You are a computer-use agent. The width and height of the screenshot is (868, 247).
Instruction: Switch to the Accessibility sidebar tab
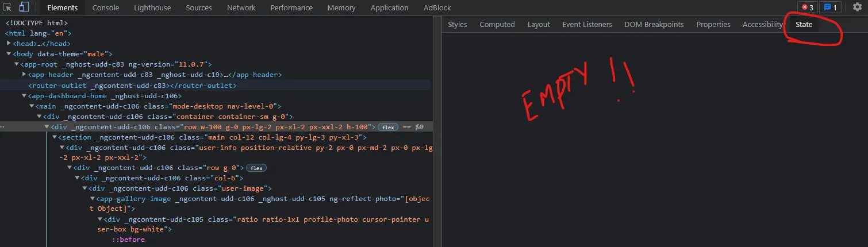pos(763,24)
